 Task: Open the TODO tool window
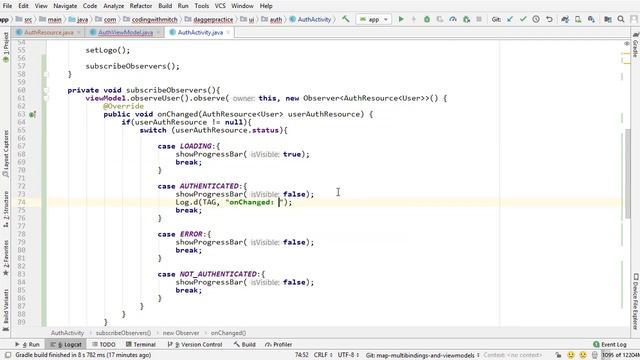click(x=104, y=344)
